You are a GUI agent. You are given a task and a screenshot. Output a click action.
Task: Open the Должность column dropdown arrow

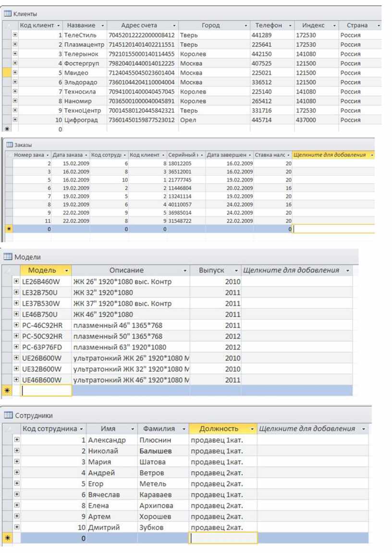[x=252, y=429]
